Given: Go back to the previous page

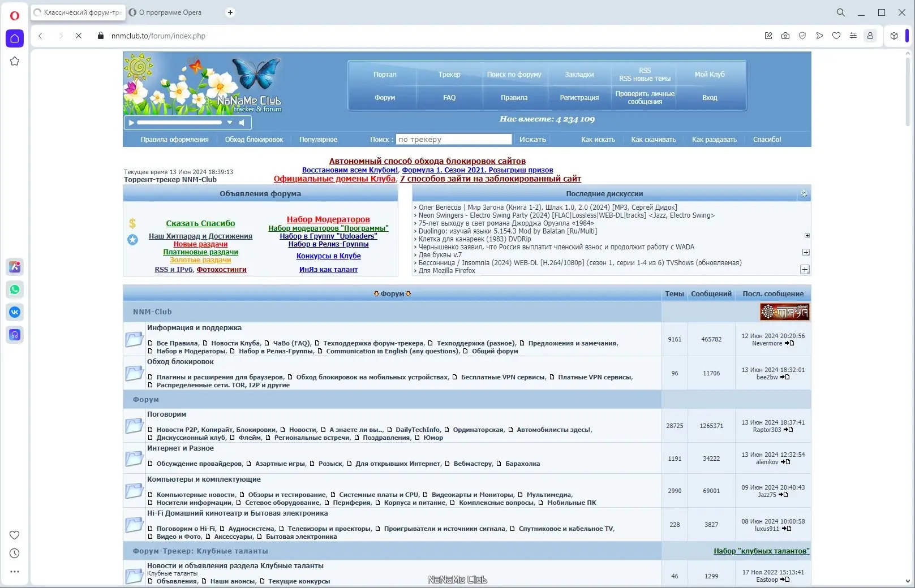Looking at the screenshot, I should pos(40,36).
